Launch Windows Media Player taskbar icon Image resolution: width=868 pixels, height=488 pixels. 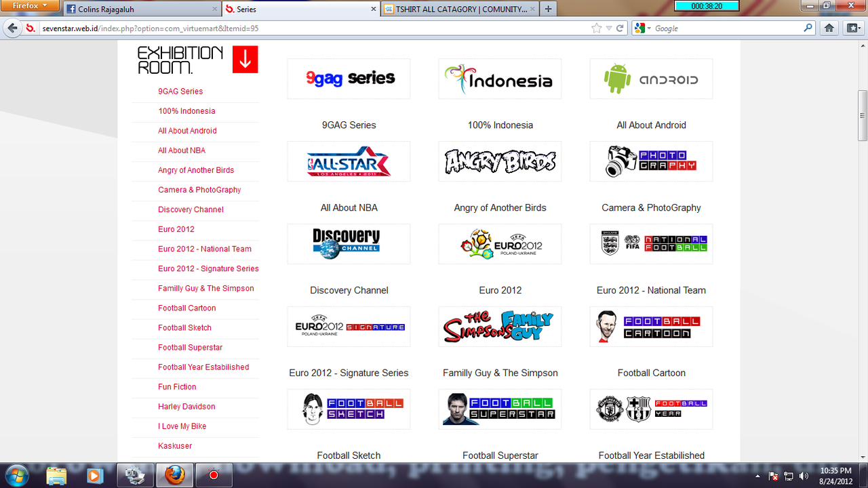tap(94, 475)
